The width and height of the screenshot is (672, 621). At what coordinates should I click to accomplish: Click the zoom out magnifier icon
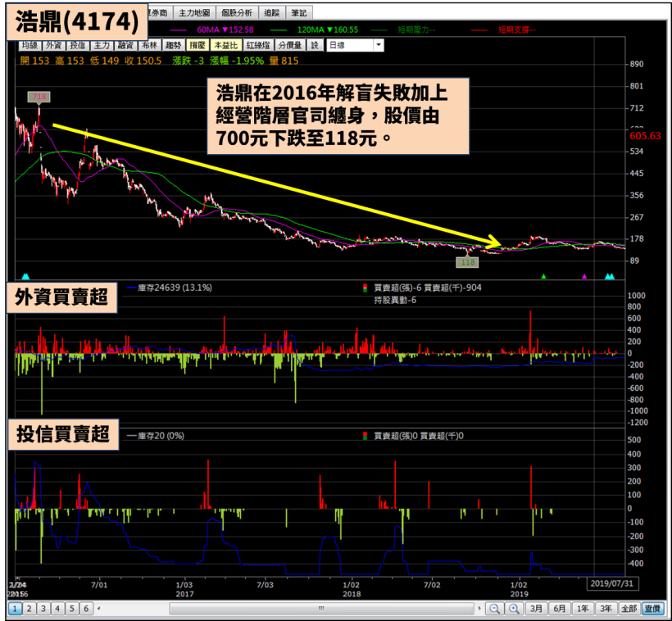point(494,608)
